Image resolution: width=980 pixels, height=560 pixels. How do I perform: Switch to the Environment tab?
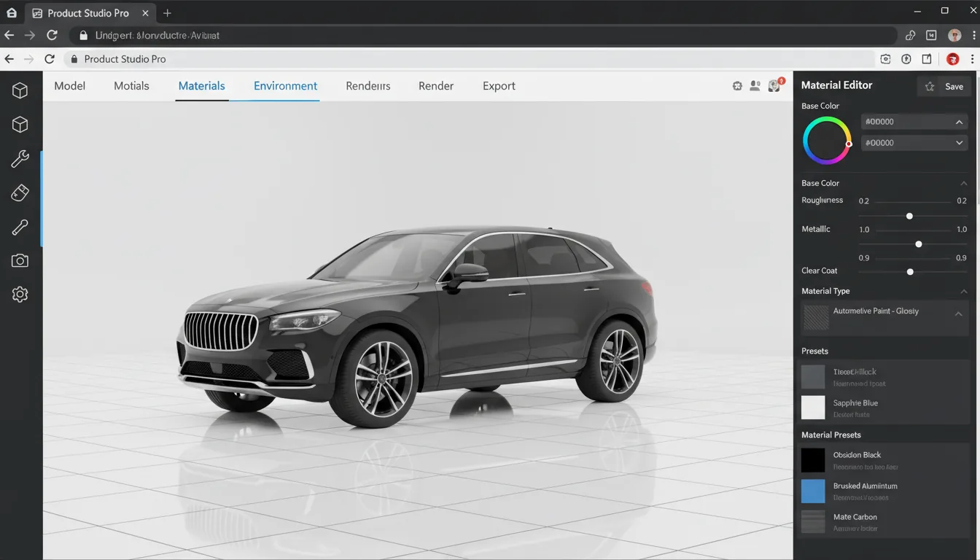285,85
